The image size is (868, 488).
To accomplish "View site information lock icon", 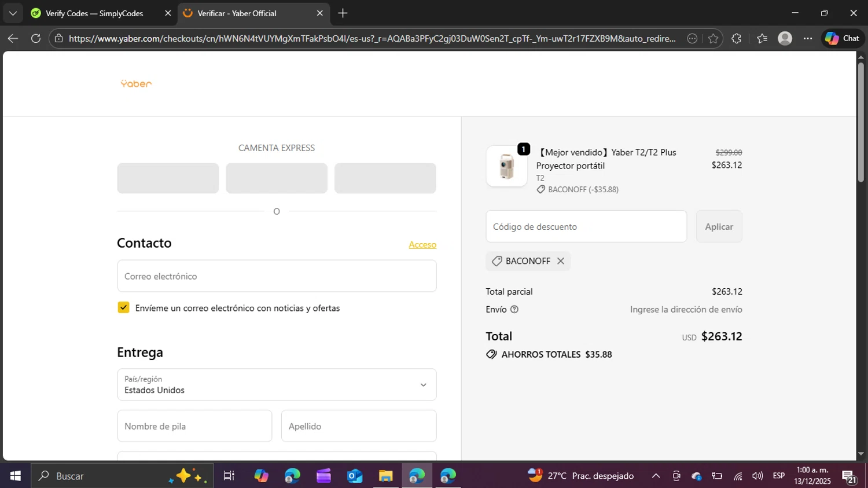I will [x=58, y=39].
